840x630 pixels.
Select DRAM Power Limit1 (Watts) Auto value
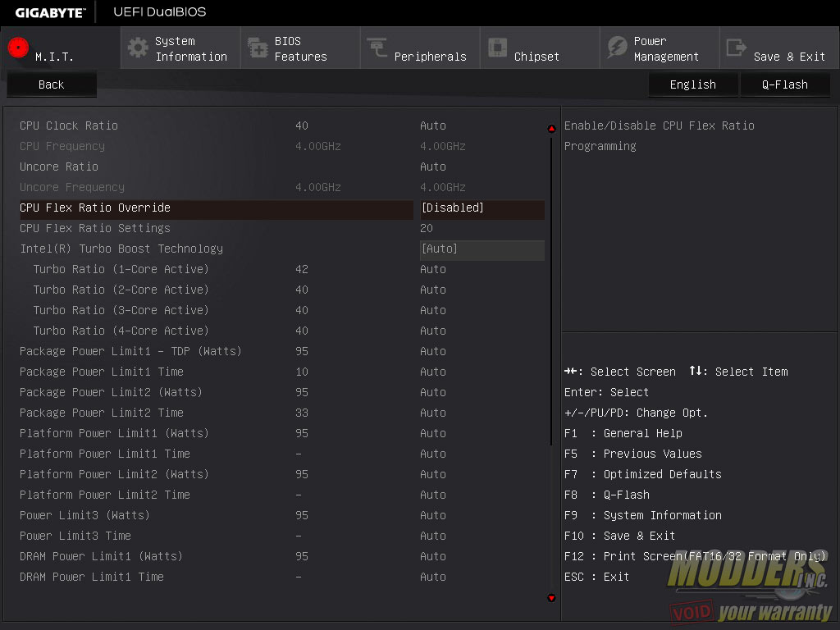(433, 557)
